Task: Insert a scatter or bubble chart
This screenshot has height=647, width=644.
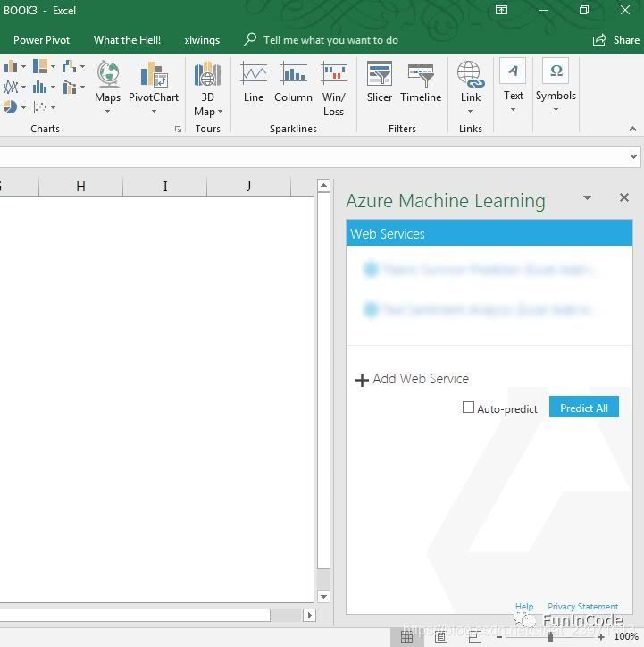Action: coord(44,108)
